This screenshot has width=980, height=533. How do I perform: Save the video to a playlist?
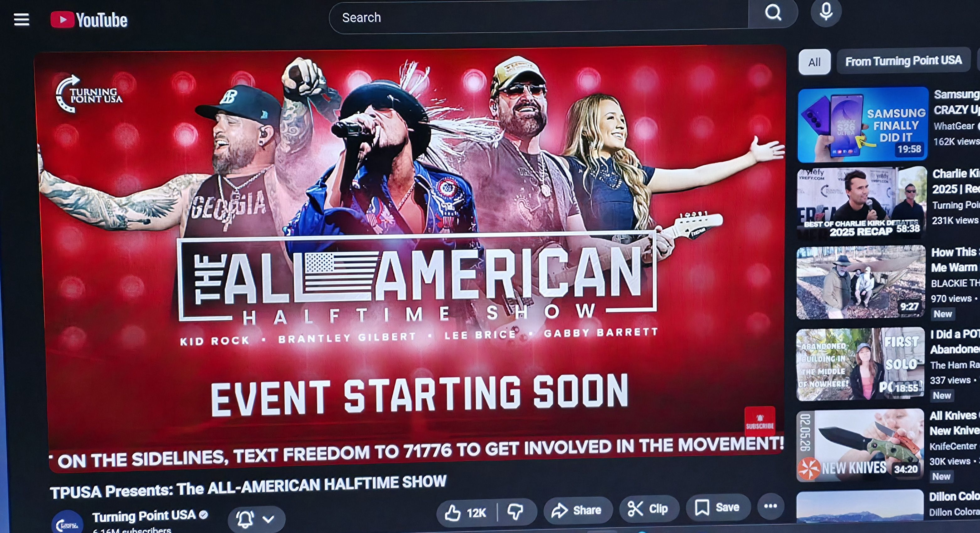[x=718, y=507]
